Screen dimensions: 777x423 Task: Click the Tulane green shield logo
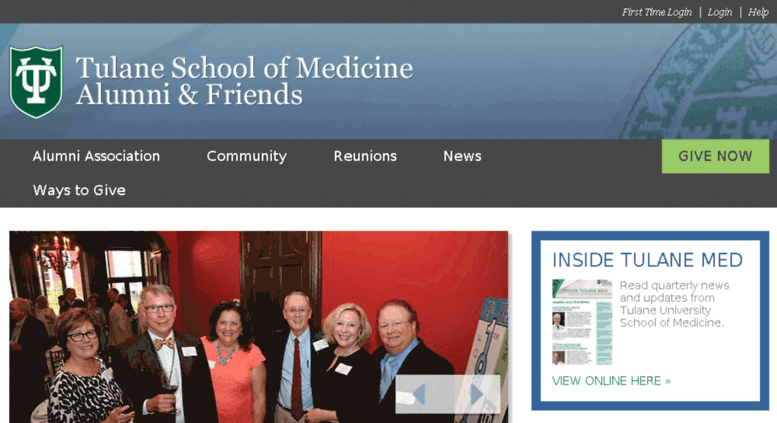pos(36,82)
